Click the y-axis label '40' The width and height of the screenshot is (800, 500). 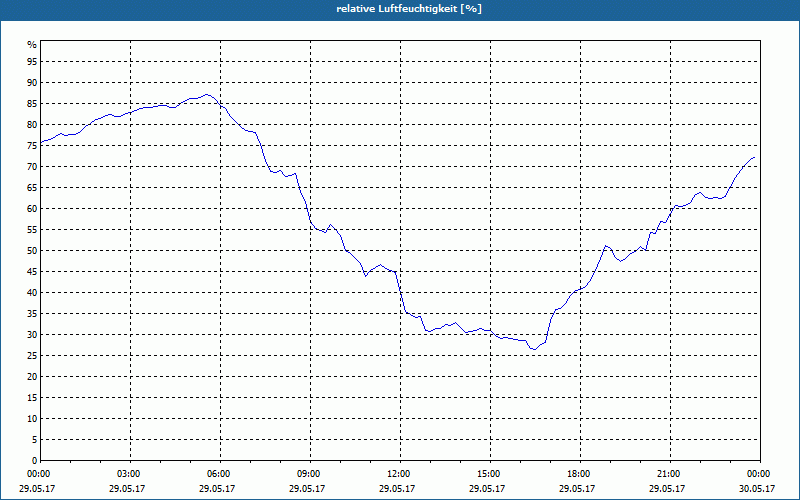click(x=32, y=293)
